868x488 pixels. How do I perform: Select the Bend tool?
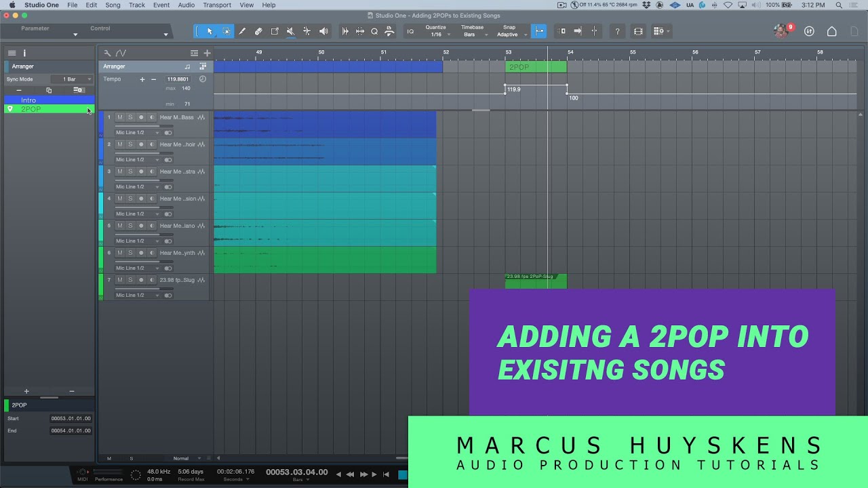click(307, 31)
